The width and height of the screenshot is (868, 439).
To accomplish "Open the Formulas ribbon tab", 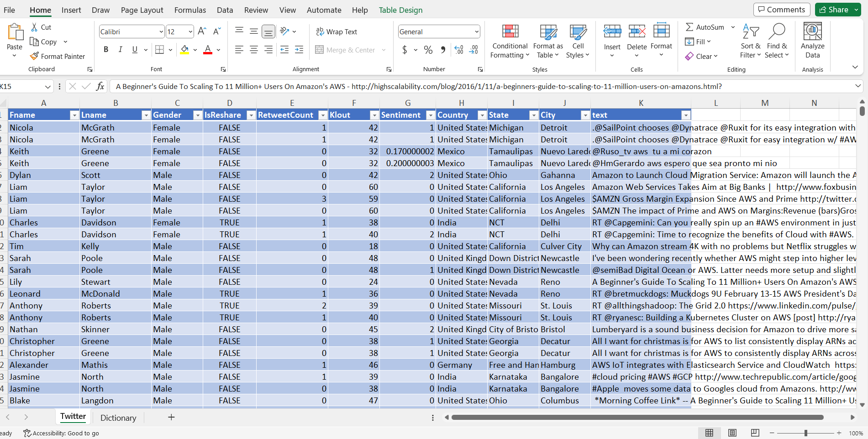I will point(190,10).
